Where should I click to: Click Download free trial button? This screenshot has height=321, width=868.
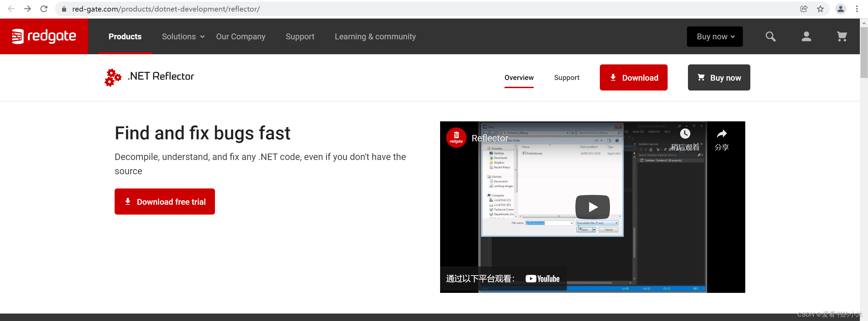[165, 202]
